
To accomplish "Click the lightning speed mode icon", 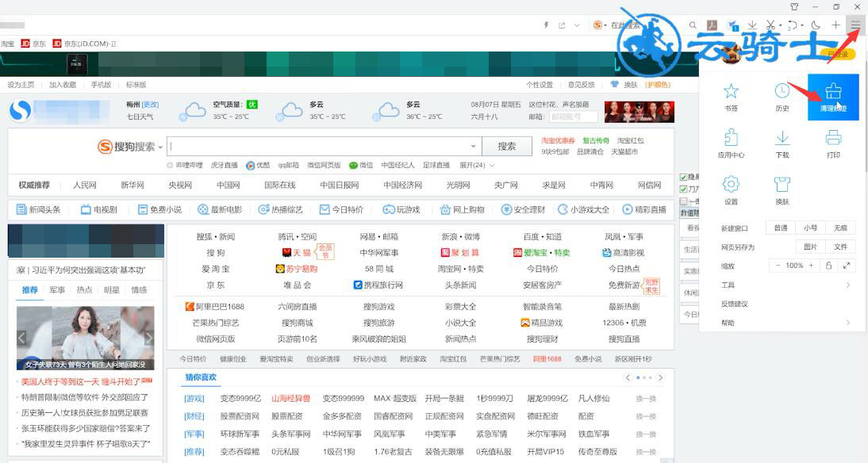I will click(546, 25).
